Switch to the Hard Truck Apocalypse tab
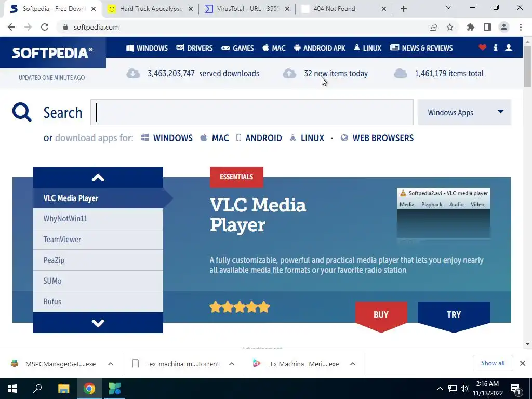Viewport: 532px width, 399px height. [x=151, y=9]
